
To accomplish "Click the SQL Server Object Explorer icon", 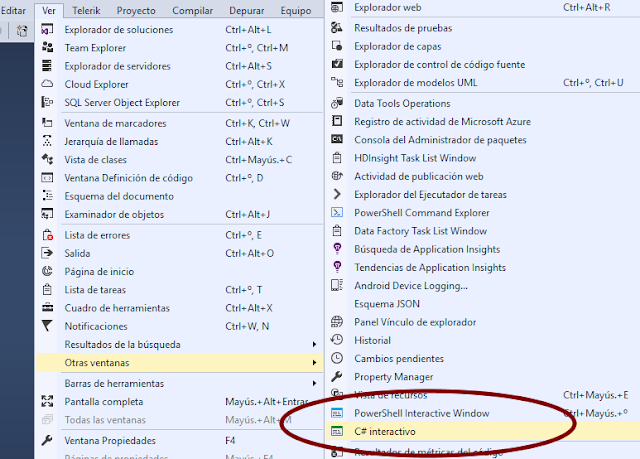I will pos(47,102).
